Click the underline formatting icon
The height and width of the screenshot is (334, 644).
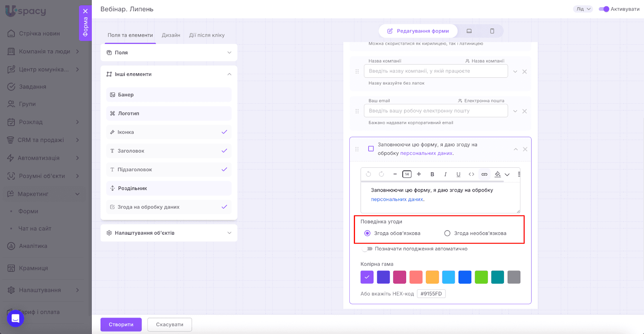click(x=458, y=174)
